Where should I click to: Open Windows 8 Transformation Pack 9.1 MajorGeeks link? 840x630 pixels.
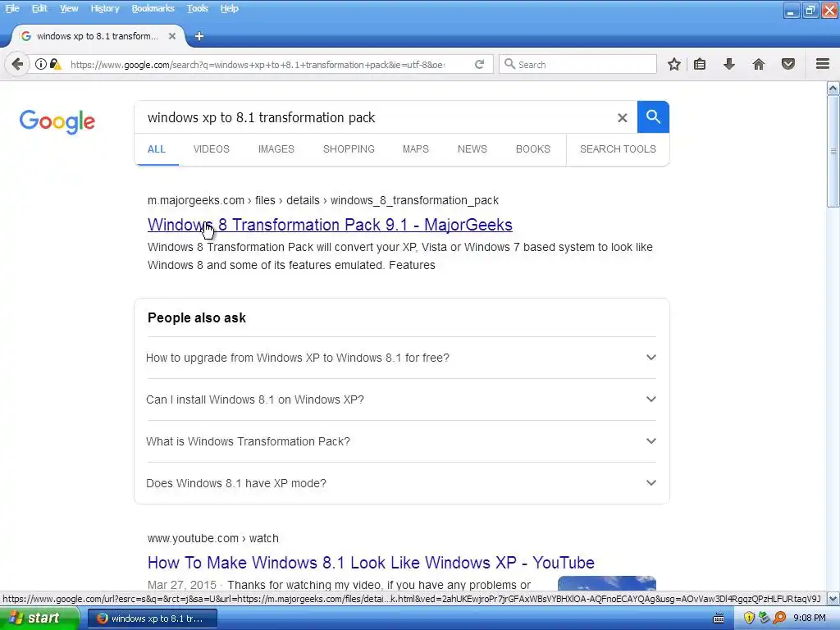[330, 225]
